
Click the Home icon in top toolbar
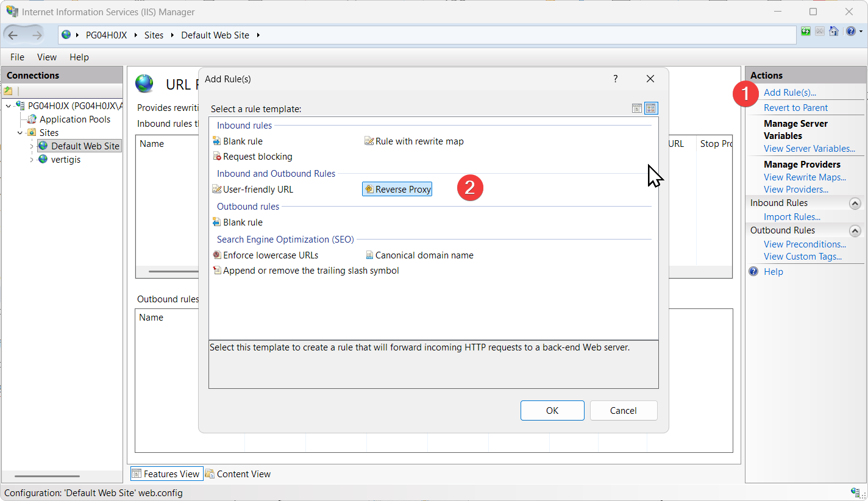pos(834,31)
